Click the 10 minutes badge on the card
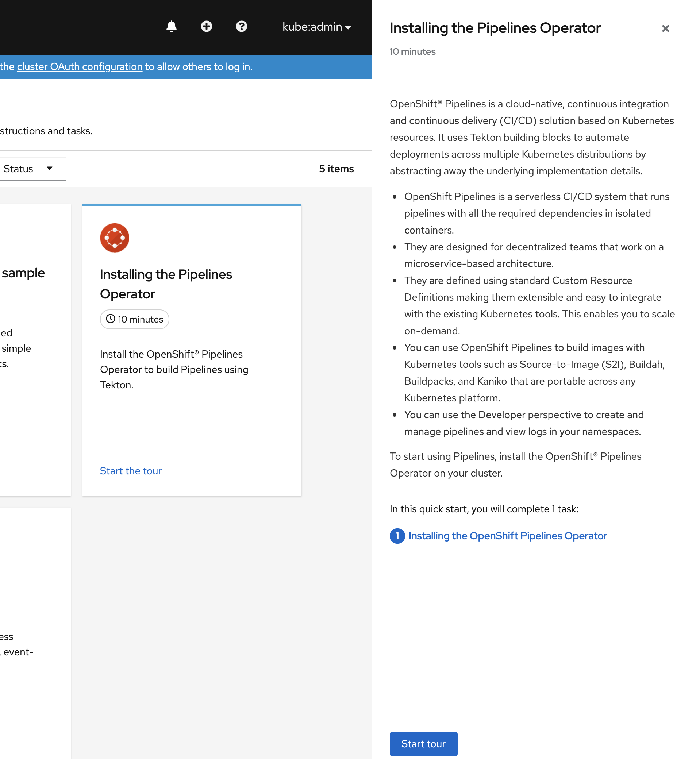Image resolution: width=700 pixels, height=759 pixels. (x=134, y=319)
